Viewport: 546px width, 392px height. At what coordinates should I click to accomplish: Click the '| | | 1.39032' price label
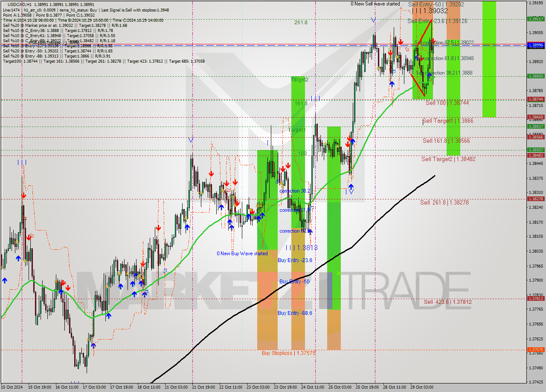point(430,11)
